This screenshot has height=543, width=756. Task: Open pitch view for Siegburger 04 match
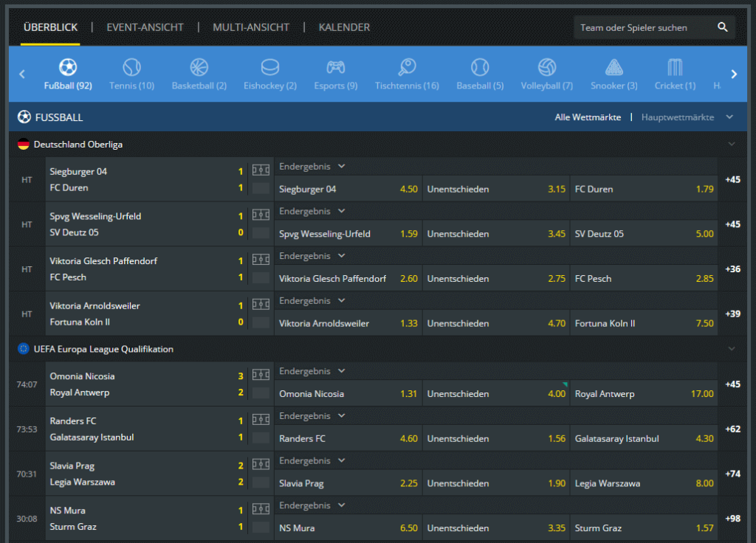(x=261, y=170)
